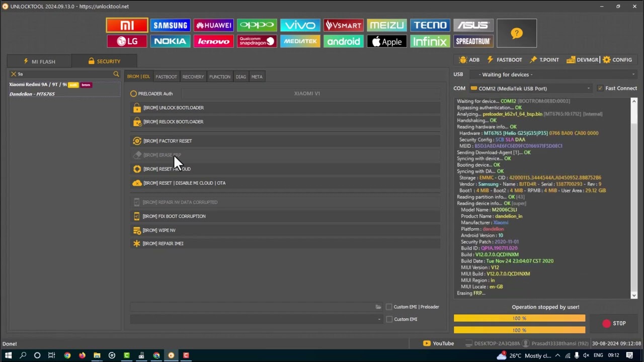
Task: Stop the operation with STOP button
Action: pyautogui.click(x=614, y=324)
